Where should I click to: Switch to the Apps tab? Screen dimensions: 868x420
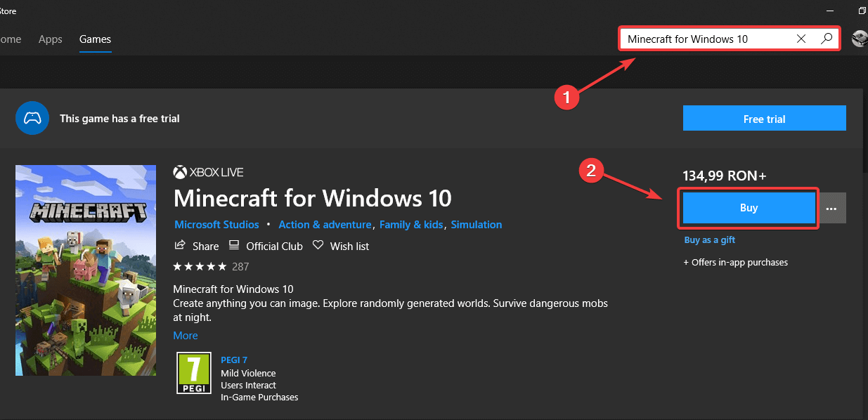pyautogui.click(x=51, y=39)
